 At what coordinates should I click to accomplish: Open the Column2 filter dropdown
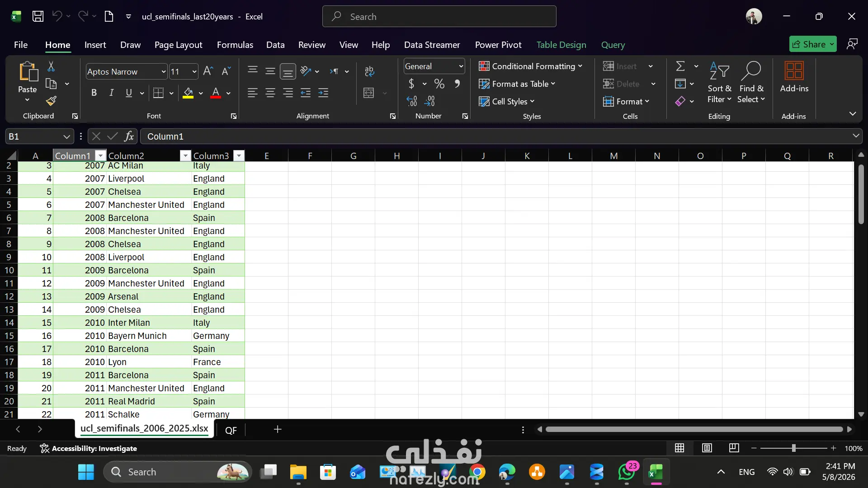[185, 156]
